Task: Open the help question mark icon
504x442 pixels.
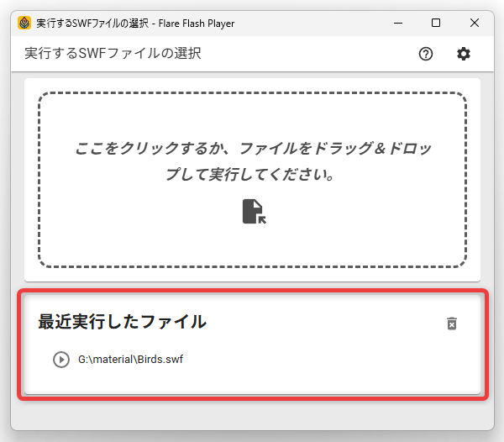Action: pos(426,54)
